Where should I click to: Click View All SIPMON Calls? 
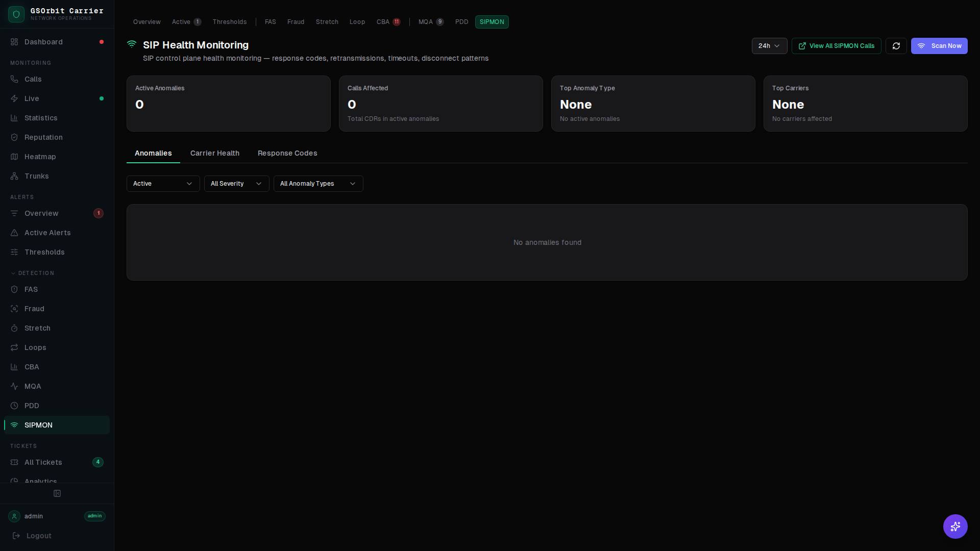pos(836,46)
